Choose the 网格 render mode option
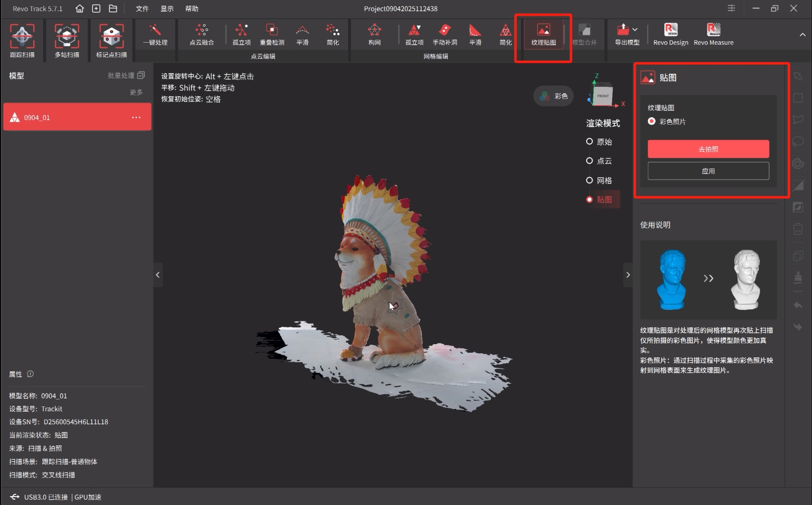 tap(590, 180)
